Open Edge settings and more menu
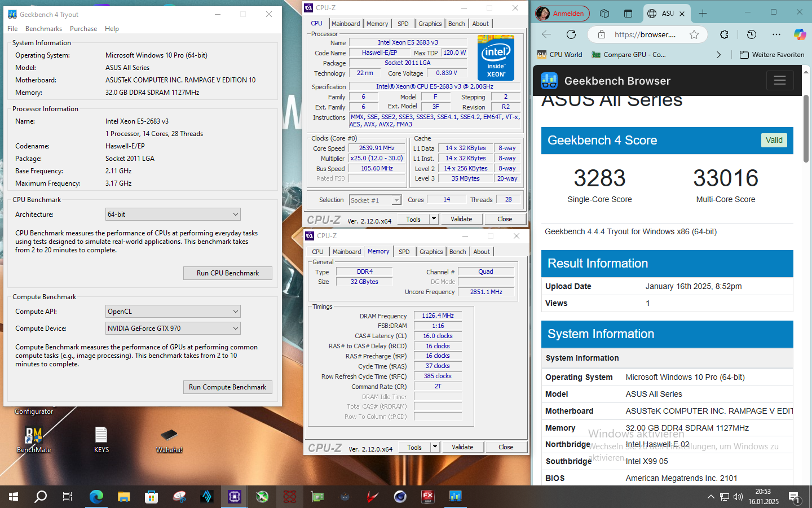The image size is (812, 508). 776,34
